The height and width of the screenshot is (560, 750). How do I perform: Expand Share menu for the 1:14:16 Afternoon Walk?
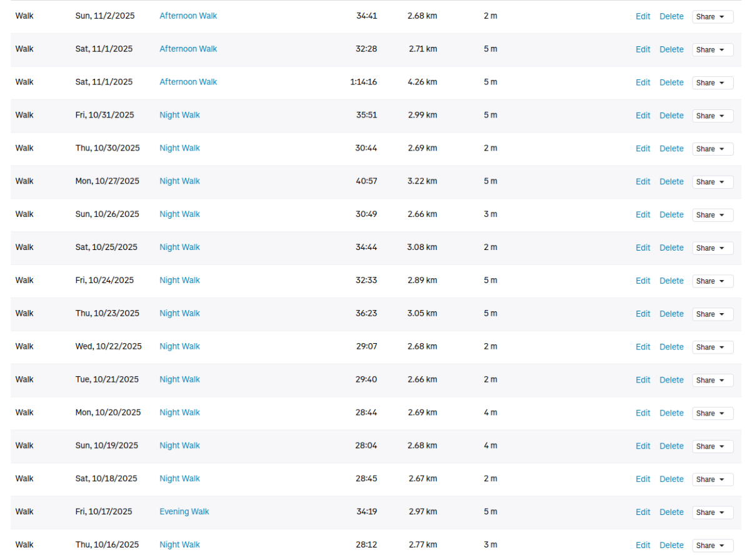[x=712, y=82]
